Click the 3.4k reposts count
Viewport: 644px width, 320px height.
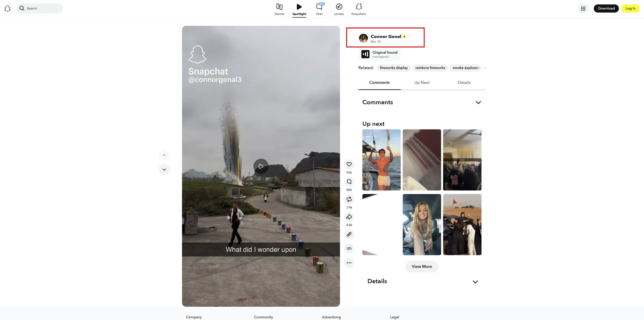[349, 207]
